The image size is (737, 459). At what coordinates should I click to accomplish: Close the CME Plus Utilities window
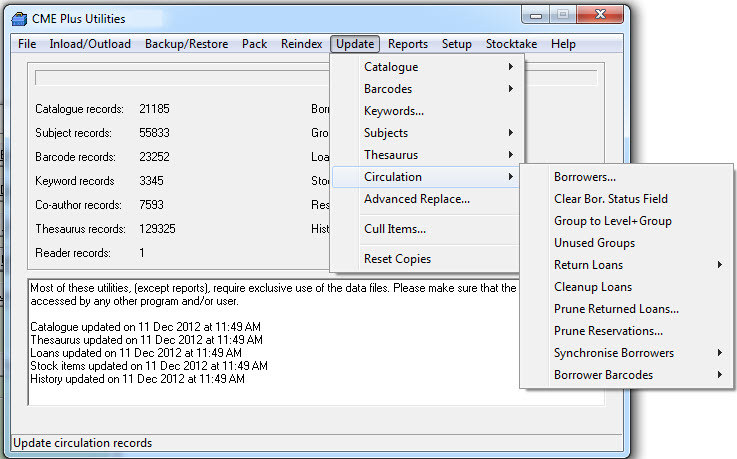tap(600, 15)
